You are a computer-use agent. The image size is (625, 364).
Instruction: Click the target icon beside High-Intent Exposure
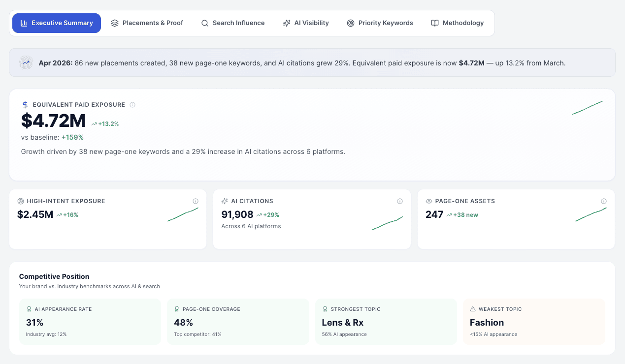click(21, 201)
